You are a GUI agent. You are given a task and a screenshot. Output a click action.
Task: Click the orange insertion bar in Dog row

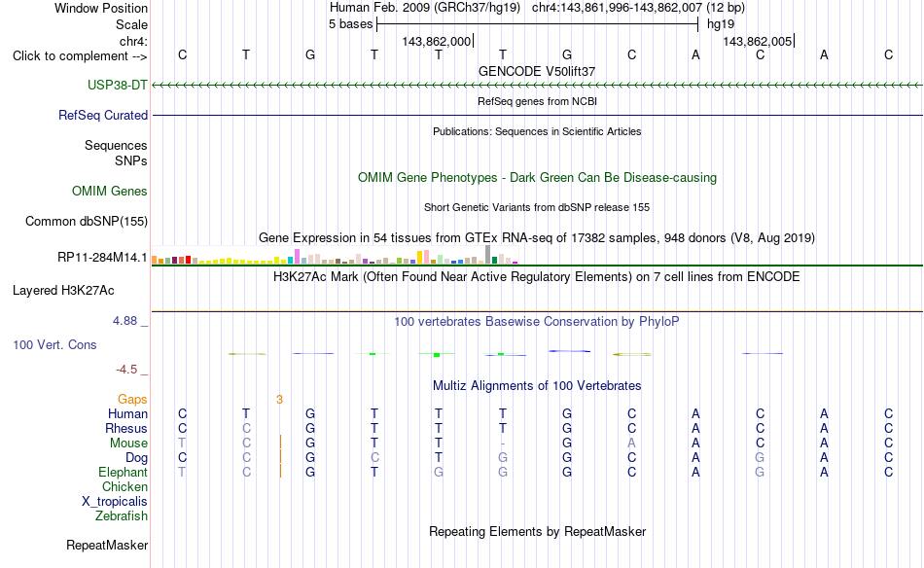280,457
